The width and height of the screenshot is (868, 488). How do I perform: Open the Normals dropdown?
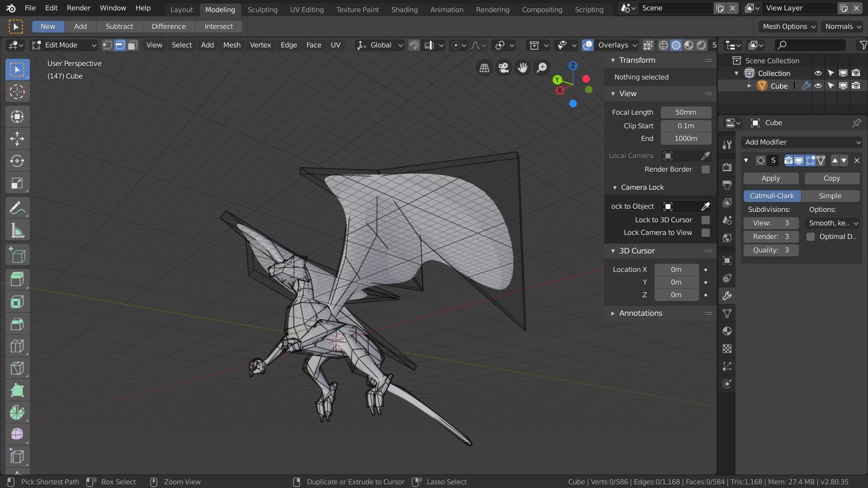tap(843, 27)
